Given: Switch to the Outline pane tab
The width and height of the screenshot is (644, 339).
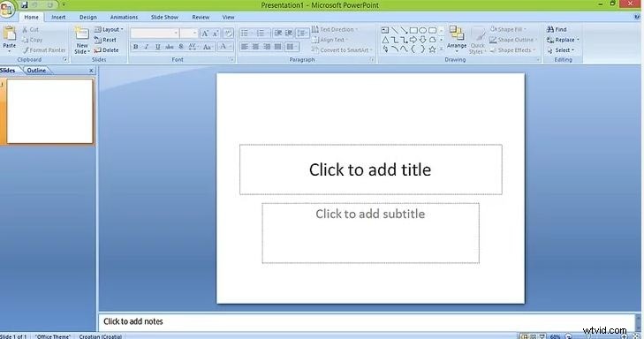Looking at the screenshot, I should click(x=36, y=71).
